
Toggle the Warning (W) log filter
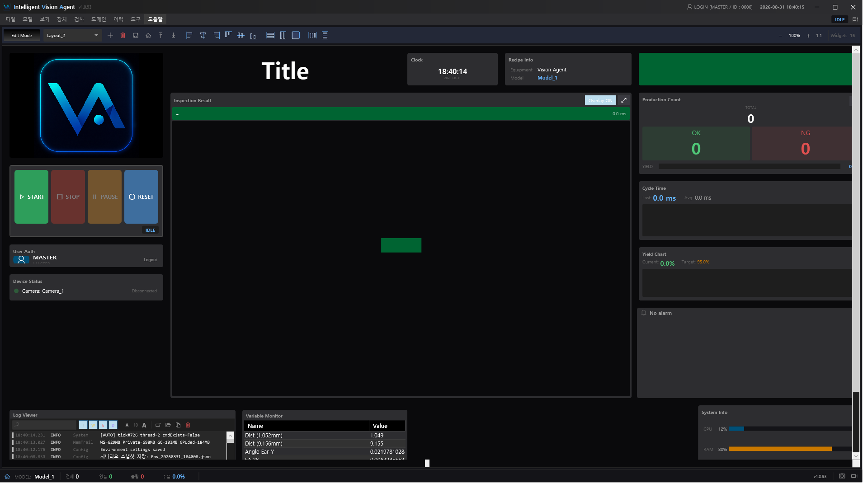pyautogui.click(x=93, y=426)
